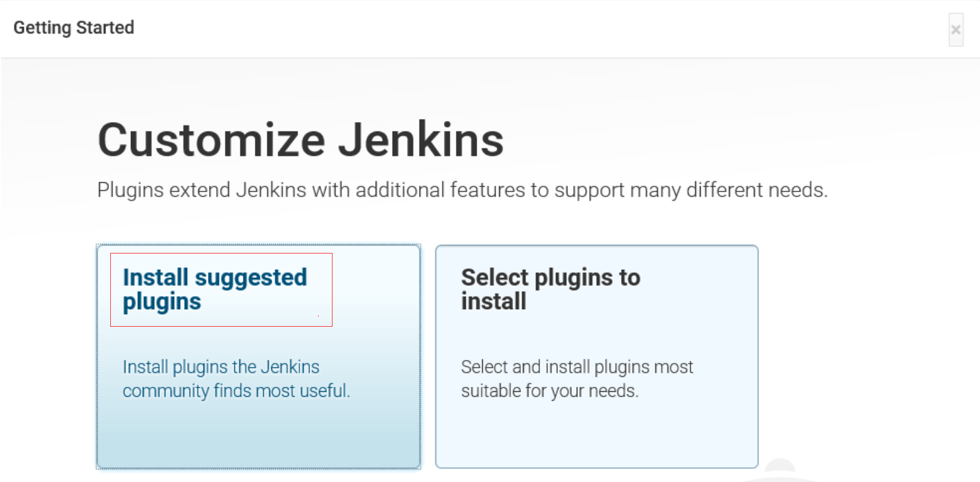Click 'Select and install plugins most suitable' description

coord(577,379)
